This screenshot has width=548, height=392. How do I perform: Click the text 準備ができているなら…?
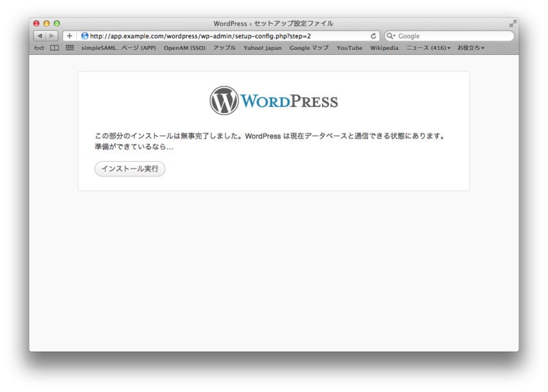pyautogui.click(x=134, y=147)
